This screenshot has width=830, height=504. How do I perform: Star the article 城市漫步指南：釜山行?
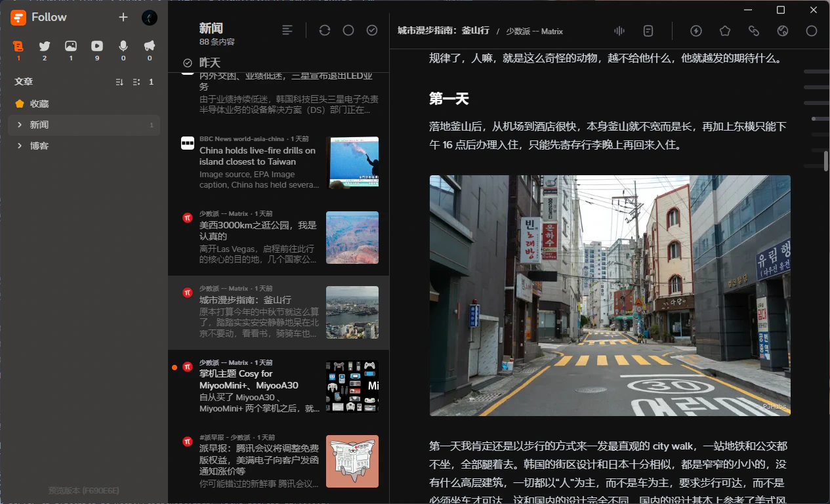point(724,31)
